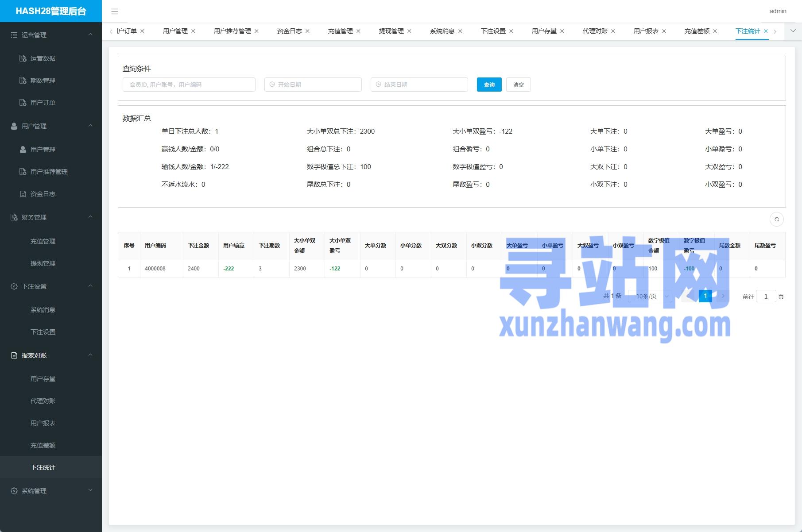Switch to the 资金日志 tab

point(290,31)
